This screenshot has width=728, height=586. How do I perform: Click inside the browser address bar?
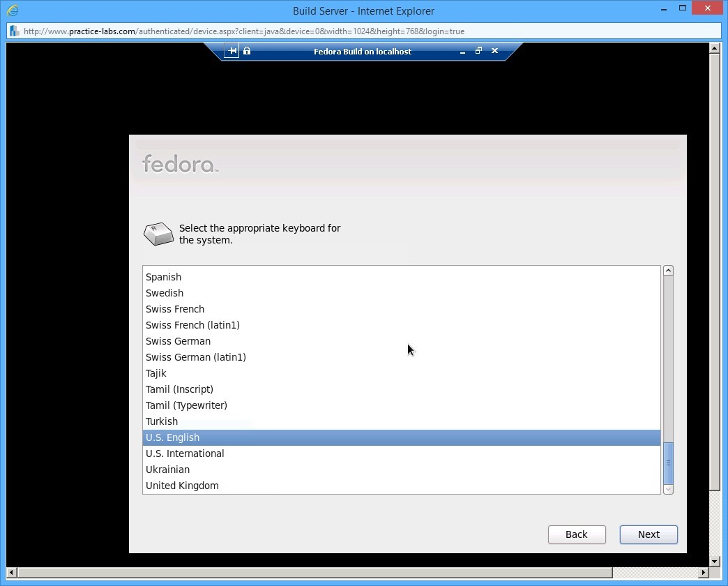279,31
